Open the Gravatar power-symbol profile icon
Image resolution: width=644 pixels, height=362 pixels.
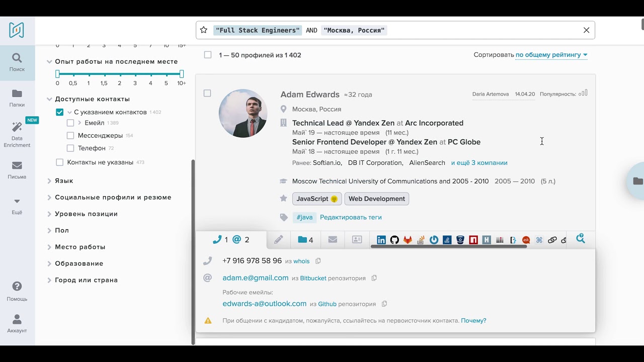click(434, 240)
